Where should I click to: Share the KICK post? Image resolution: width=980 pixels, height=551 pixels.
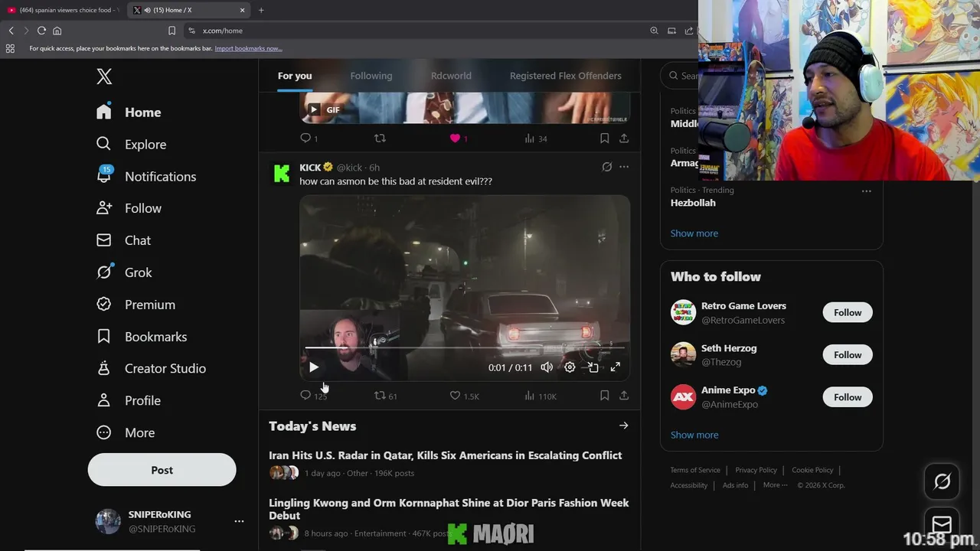624,396
